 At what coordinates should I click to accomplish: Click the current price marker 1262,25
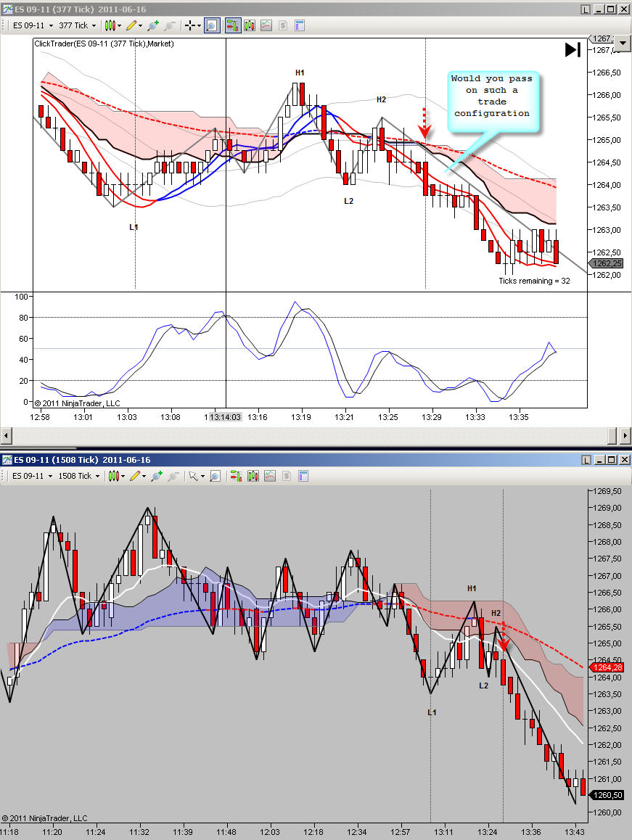click(x=607, y=263)
